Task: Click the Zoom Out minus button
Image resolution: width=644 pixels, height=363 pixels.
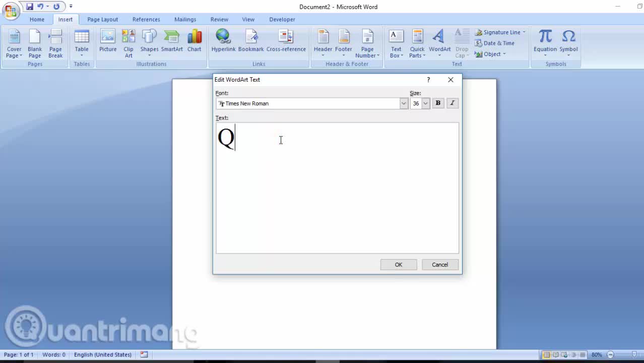Action: click(x=610, y=354)
